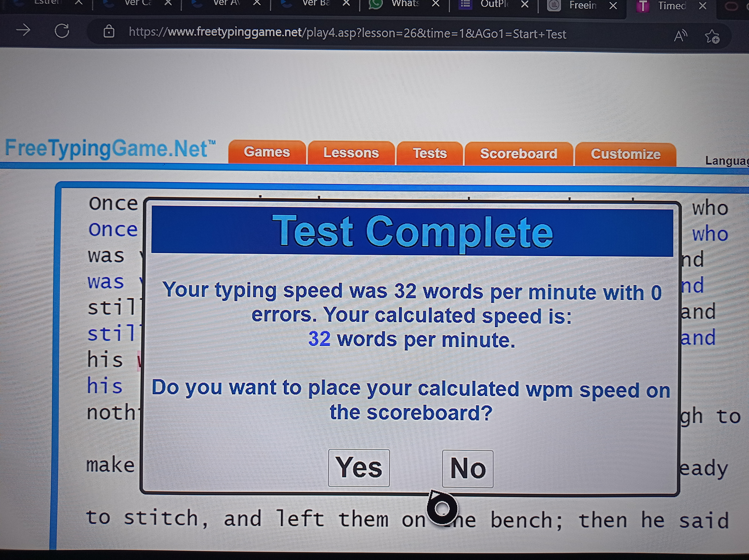This screenshot has height=560, width=749.
Task: Open site info lock icon
Action: coord(109,32)
